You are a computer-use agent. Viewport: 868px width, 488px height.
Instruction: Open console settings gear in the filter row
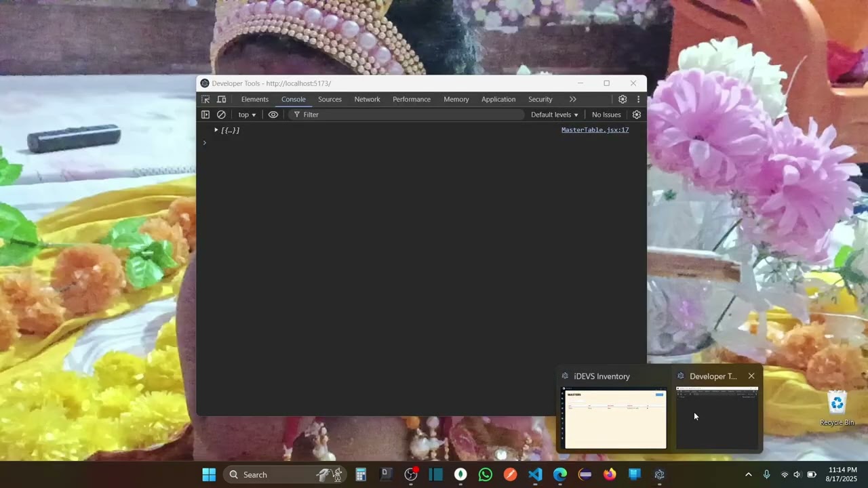[637, 115]
